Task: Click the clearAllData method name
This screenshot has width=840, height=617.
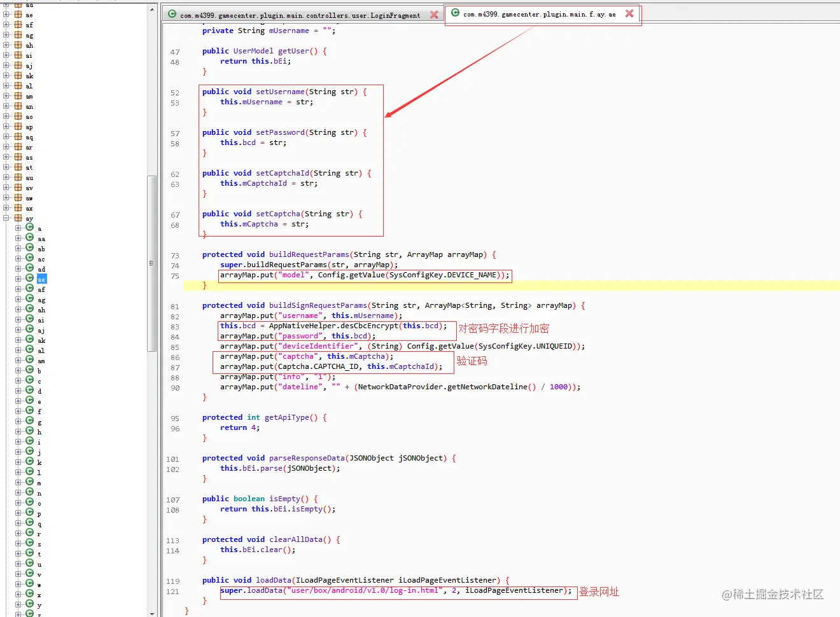Action: pyautogui.click(x=296, y=539)
